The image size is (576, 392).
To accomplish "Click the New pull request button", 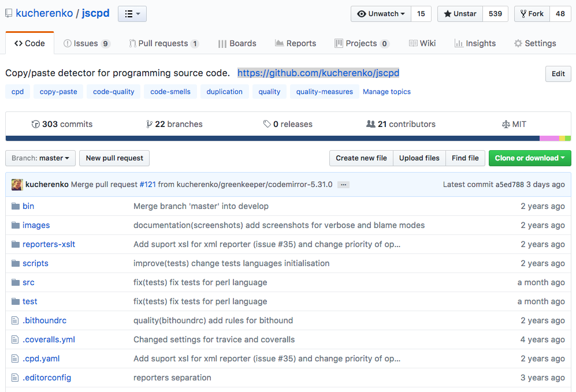I will (114, 158).
